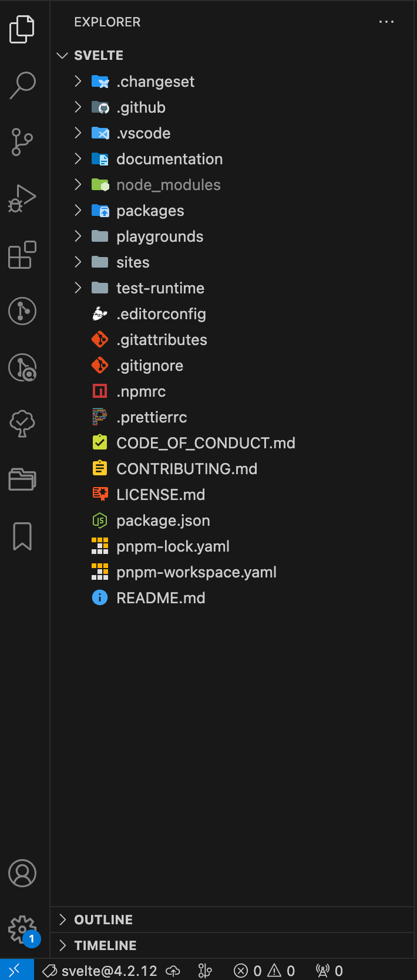The height and width of the screenshot is (980, 417).
Task: Click the svelte@4.2.12 tag in status bar
Action: coord(101,971)
